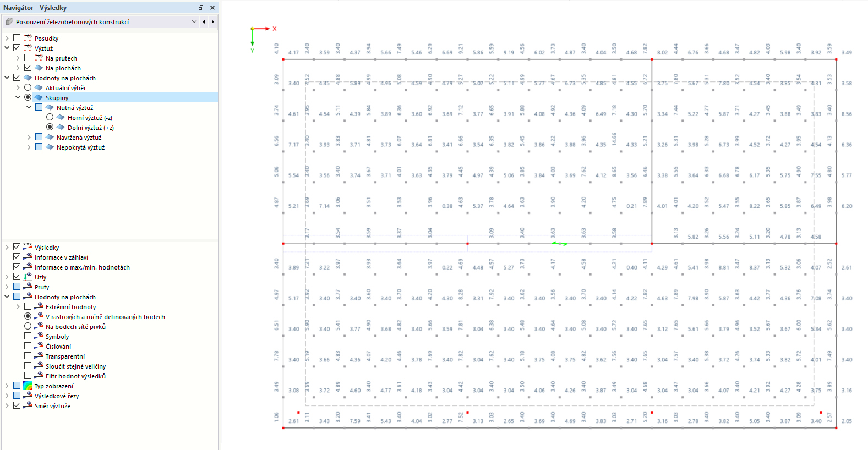Open the navigator category dropdown

pos(194,22)
